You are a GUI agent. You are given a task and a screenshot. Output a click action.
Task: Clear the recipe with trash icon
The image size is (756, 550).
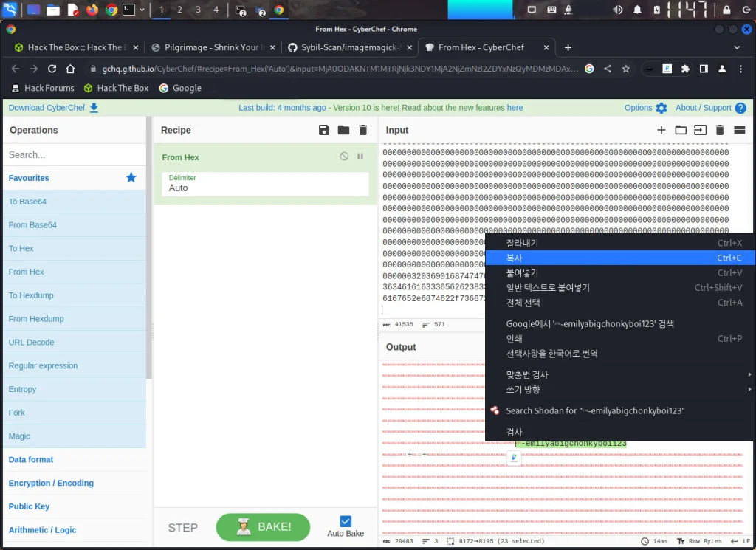[x=363, y=130]
